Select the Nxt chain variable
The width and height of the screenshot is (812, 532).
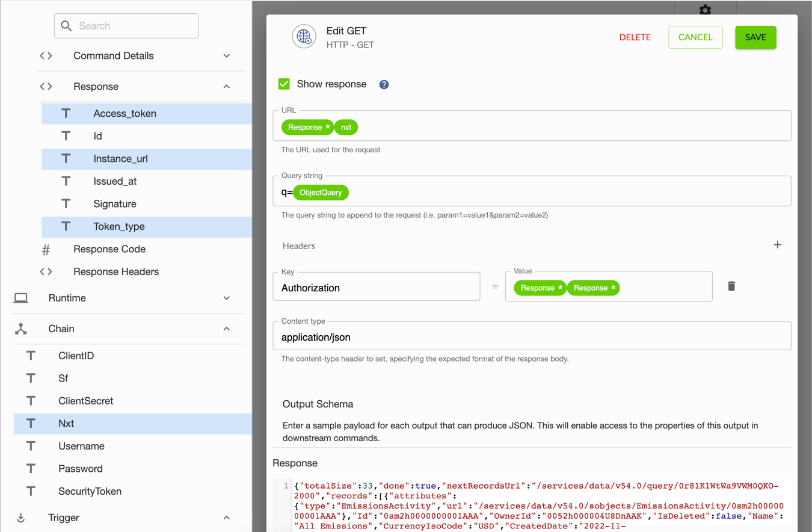coord(133,423)
